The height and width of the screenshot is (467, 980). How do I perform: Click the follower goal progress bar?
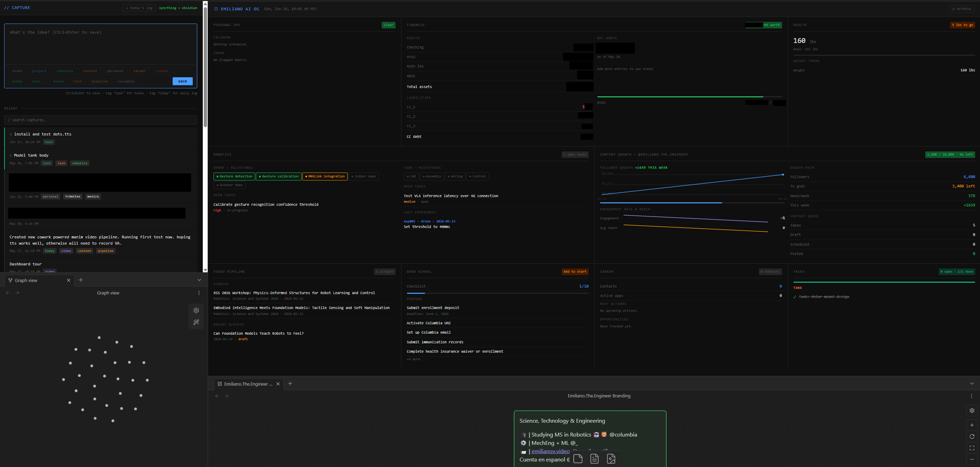click(x=692, y=203)
